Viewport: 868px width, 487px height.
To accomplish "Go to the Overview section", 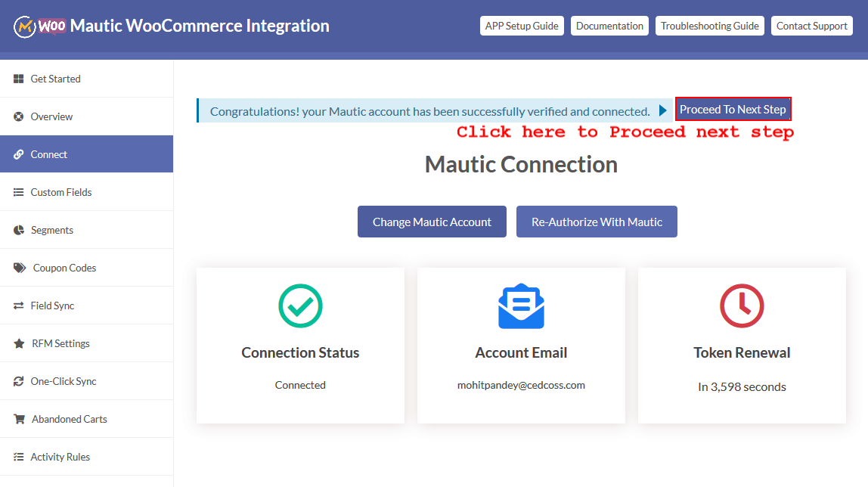I will 86,116.
